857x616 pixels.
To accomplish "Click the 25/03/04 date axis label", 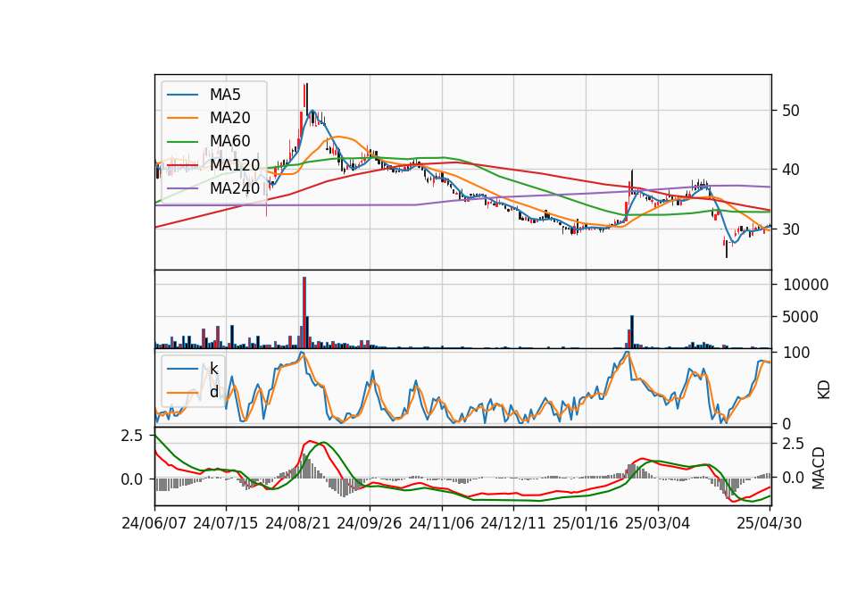I will click(x=658, y=523).
